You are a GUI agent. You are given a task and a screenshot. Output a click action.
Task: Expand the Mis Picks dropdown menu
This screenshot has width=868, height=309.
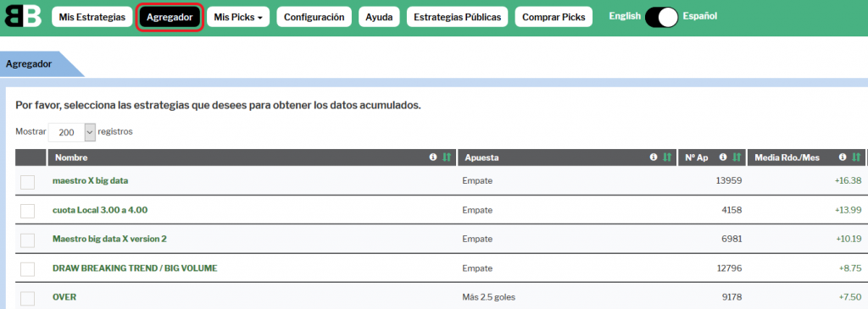click(238, 17)
